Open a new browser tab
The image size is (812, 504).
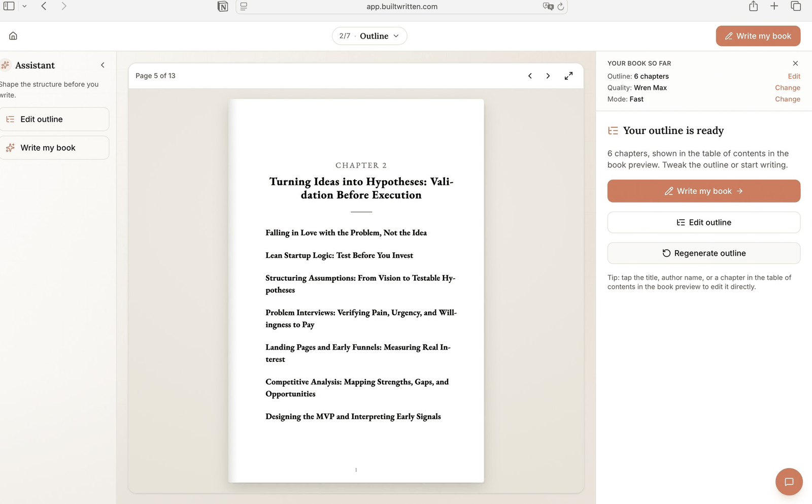pyautogui.click(x=774, y=6)
